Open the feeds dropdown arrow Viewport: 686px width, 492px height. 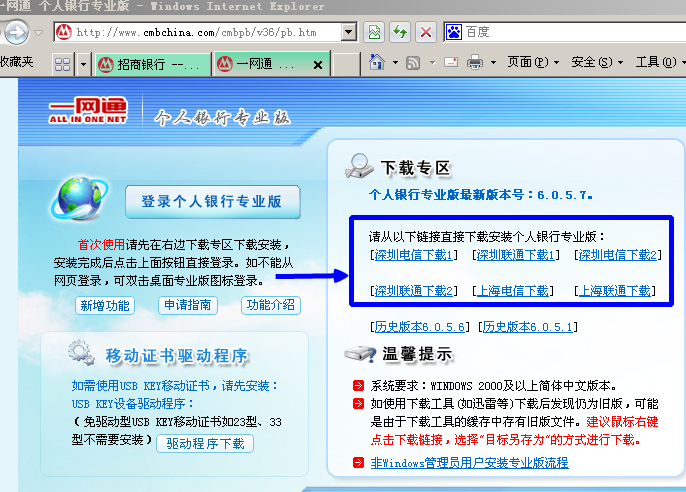[433, 63]
